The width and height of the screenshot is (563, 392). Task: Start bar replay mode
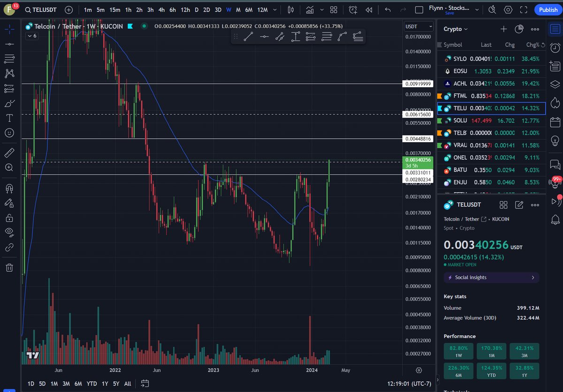click(369, 10)
